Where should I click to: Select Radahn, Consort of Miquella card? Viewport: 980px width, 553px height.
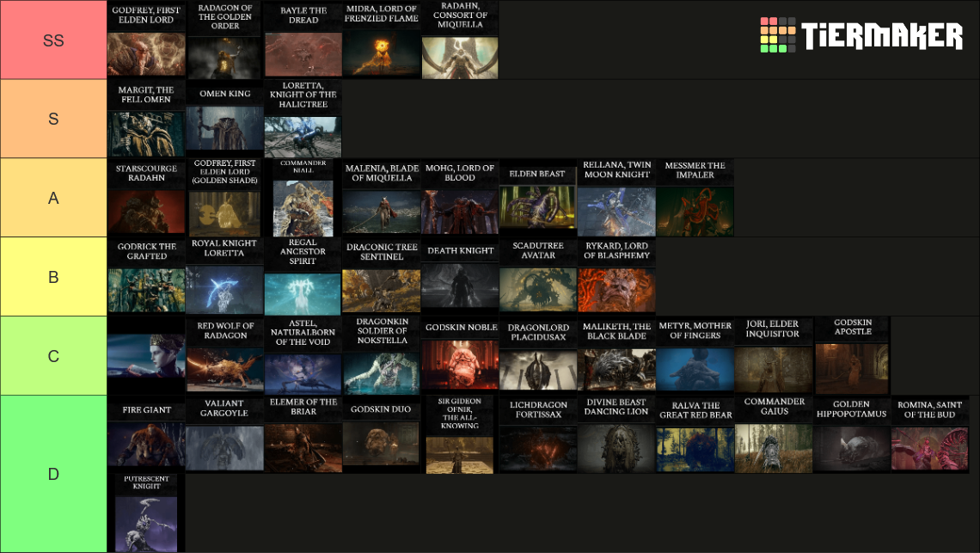click(x=460, y=40)
